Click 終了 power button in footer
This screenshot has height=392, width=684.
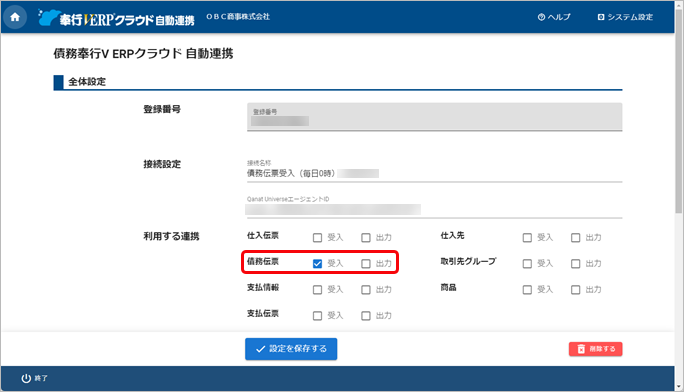click(34, 378)
